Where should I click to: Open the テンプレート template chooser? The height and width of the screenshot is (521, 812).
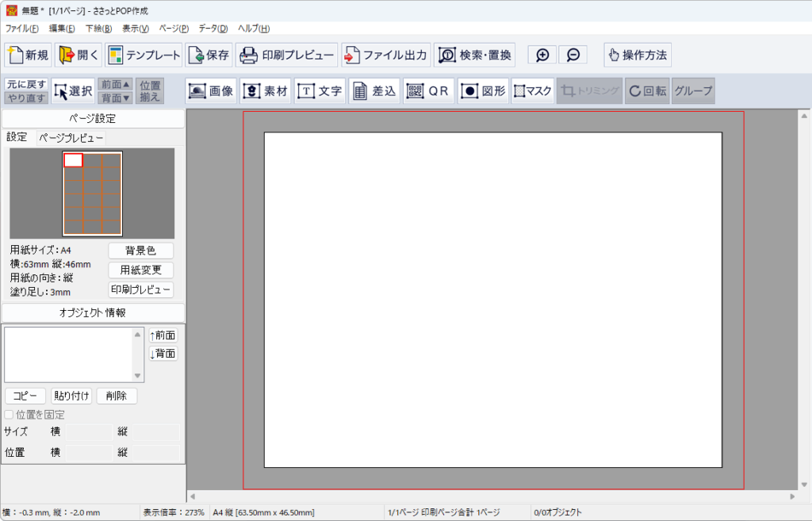144,55
